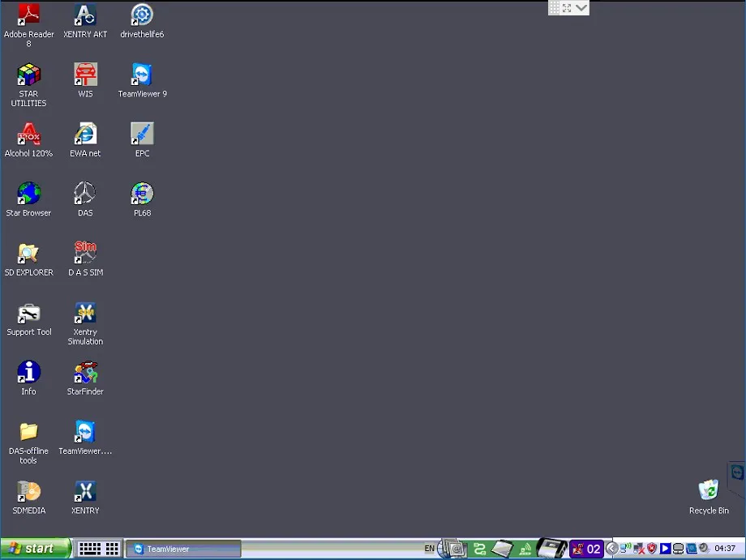Switch to the TeamViewer taskbar window
Screen dimensions: 746x560
coord(183,549)
